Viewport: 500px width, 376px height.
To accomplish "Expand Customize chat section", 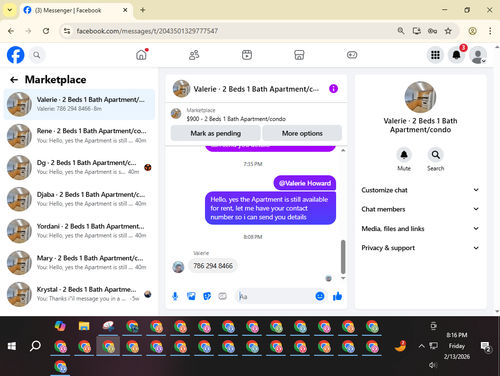I will (x=420, y=190).
